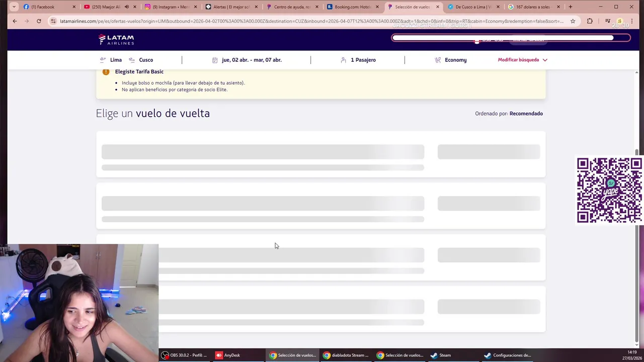
Task: Click the passenger icon
Action: [x=343, y=60]
